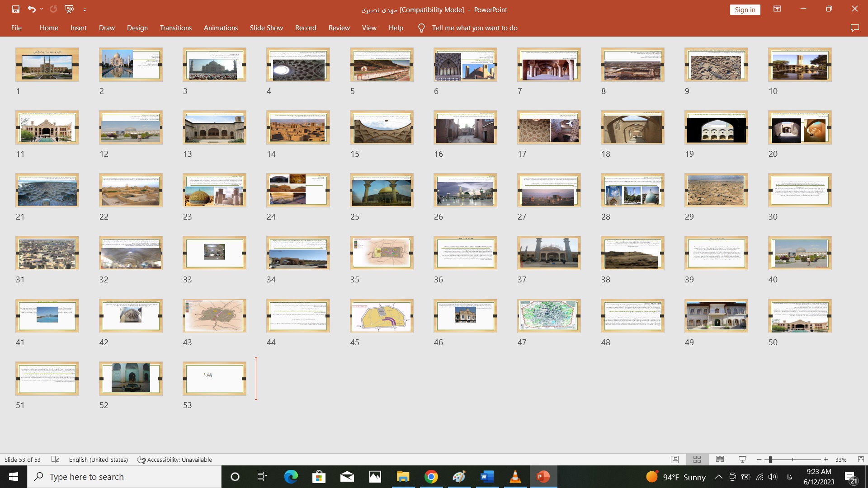Viewport: 868px width, 488px height.
Task: Toggle the language indicator English United States
Action: (x=98, y=460)
